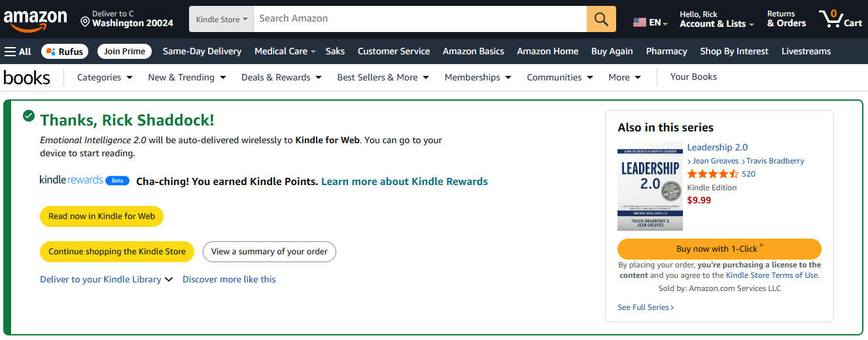The width and height of the screenshot is (868, 340).
Task: Click the Leadership 2.0 star rating
Action: pos(713,174)
